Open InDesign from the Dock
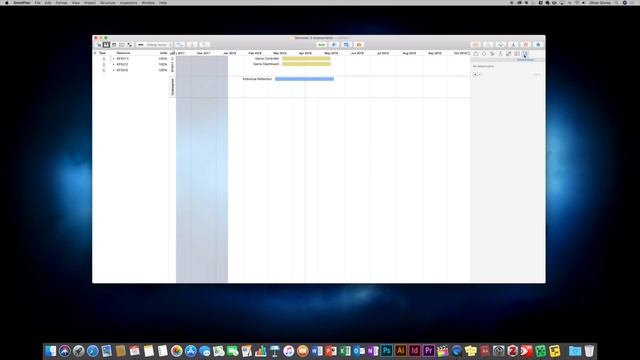The width and height of the screenshot is (640, 360). [414, 351]
